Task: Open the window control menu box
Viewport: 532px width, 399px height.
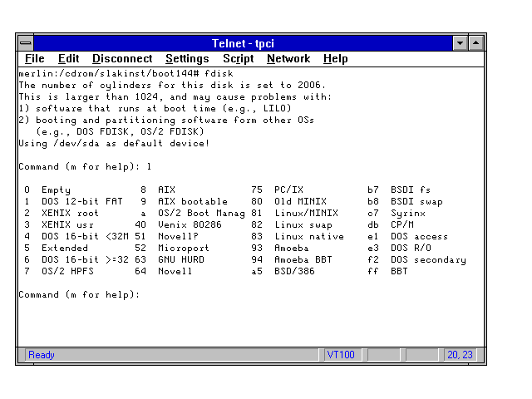Action: pyautogui.click(x=27, y=42)
